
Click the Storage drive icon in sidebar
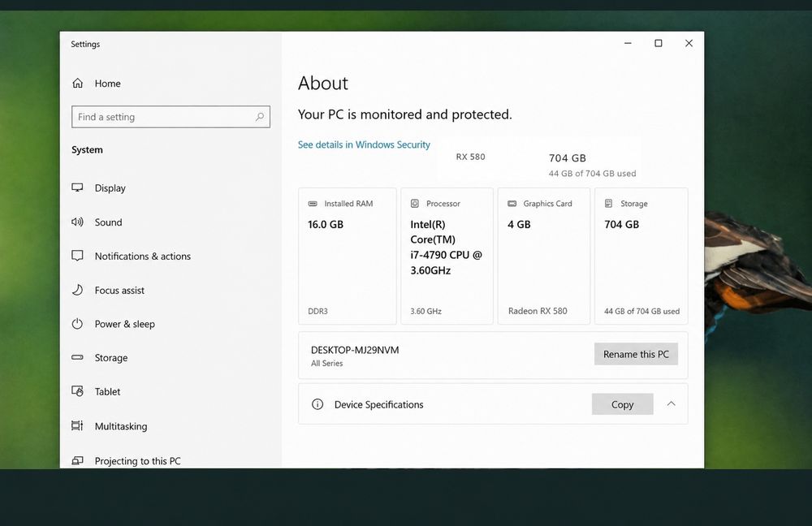[77, 357]
